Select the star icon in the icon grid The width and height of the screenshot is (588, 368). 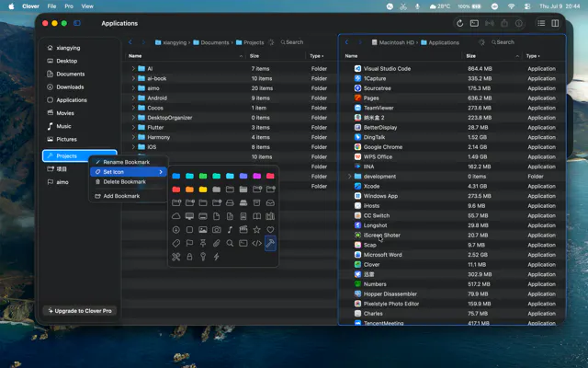[x=257, y=230]
